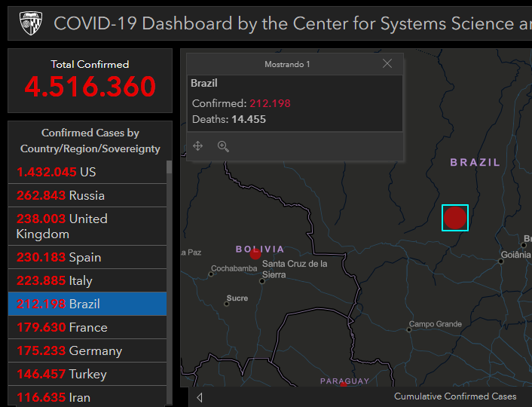Pick Italy from the confirmed cases list
Viewport: 532px width, 407px height.
tap(87, 280)
